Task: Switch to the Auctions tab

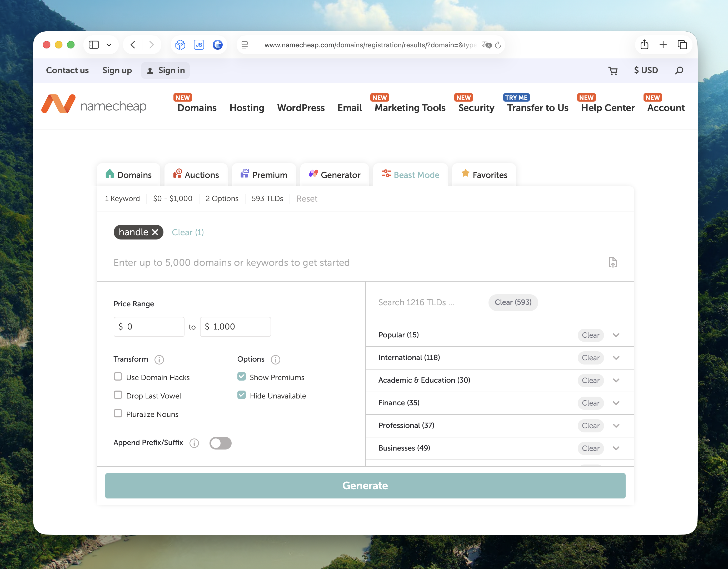Action: point(196,174)
